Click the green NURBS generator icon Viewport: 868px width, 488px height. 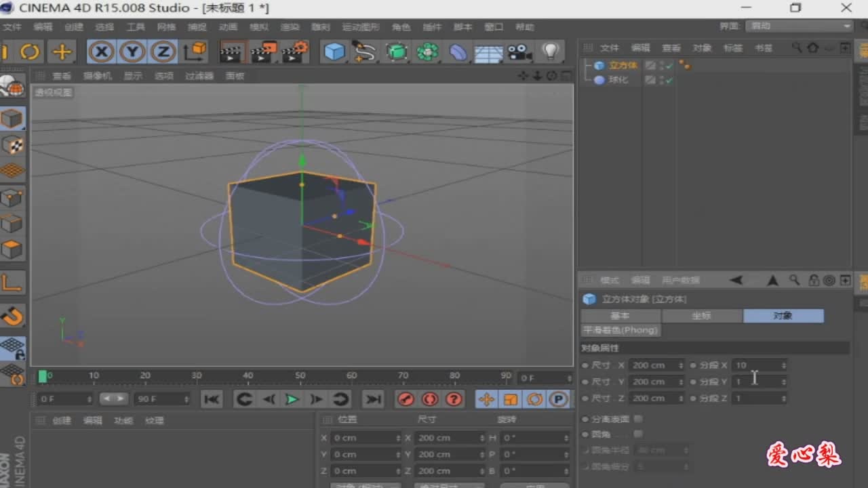click(397, 52)
